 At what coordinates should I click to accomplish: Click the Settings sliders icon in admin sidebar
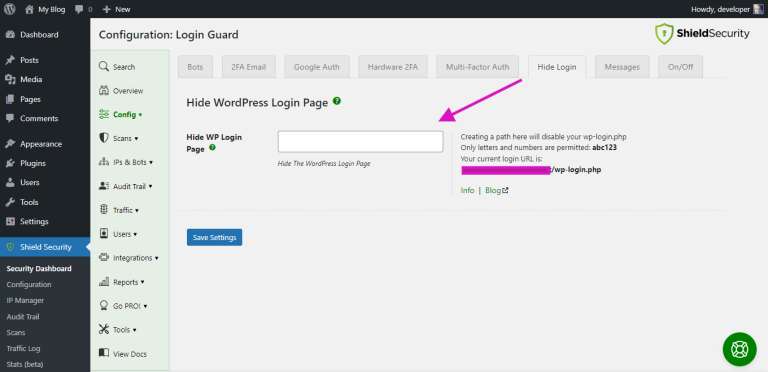coord(10,222)
